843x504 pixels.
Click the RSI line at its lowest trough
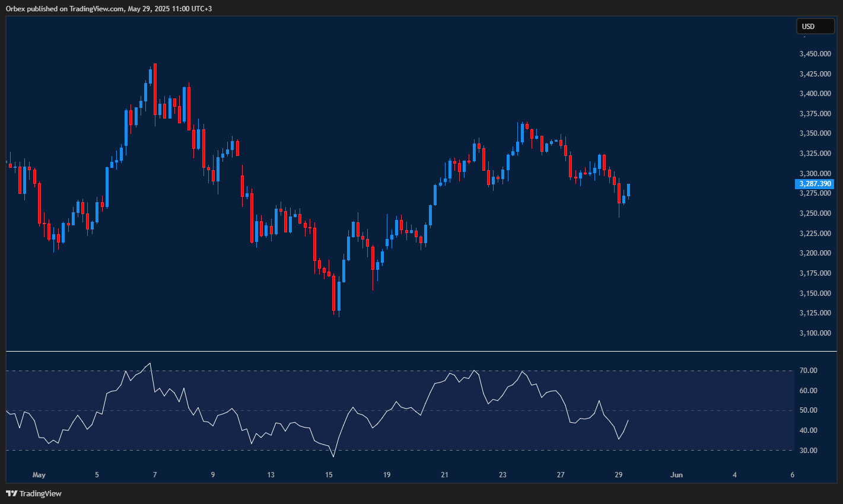pyautogui.click(x=333, y=457)
